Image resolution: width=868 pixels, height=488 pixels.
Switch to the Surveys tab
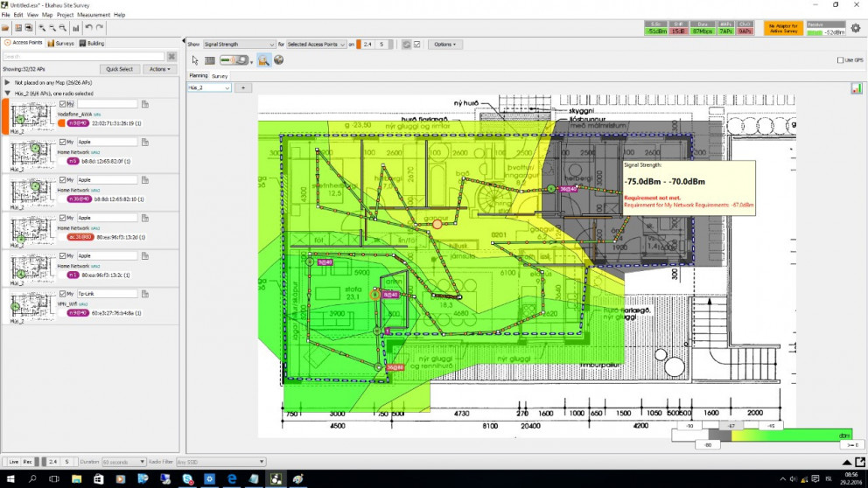pos(62,43)
